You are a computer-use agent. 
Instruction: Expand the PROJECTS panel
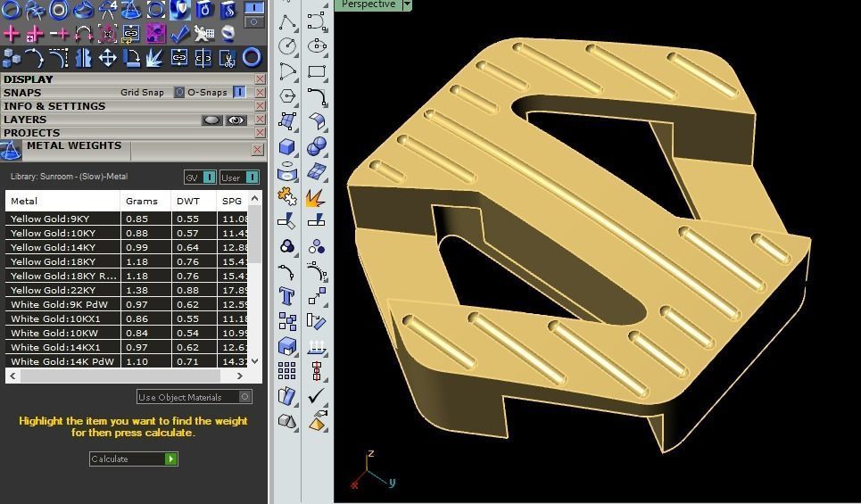[32, 133]
